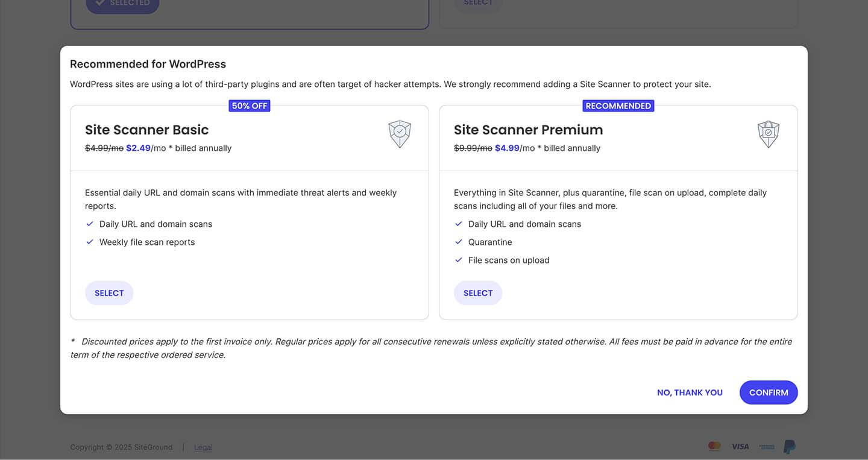
Task: Click the Copyright 2025 SiteGround text
Action: click(121, 447)
